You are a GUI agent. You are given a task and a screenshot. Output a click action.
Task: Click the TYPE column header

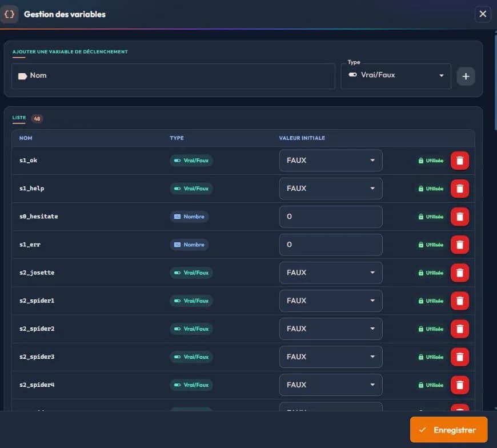point(177,138)
